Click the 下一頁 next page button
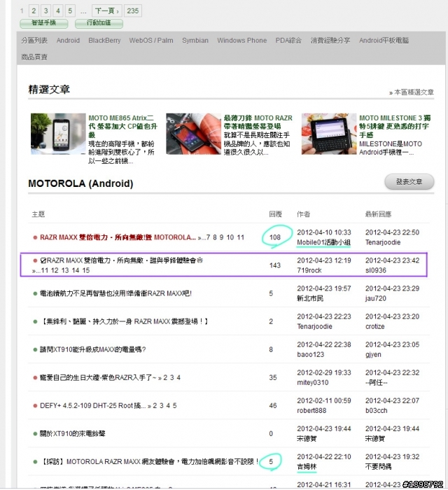 tap(107, 11)
